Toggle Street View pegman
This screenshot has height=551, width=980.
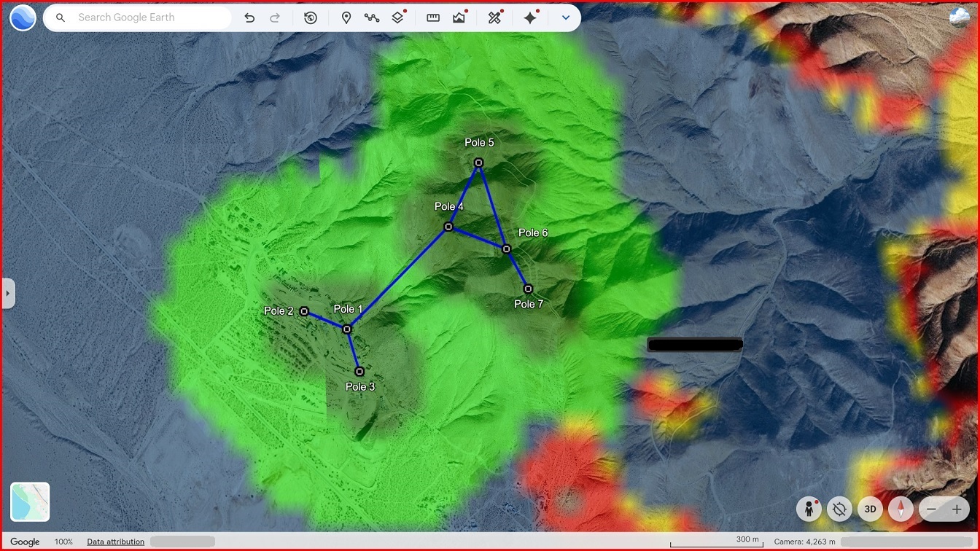[x=809, y=509]
